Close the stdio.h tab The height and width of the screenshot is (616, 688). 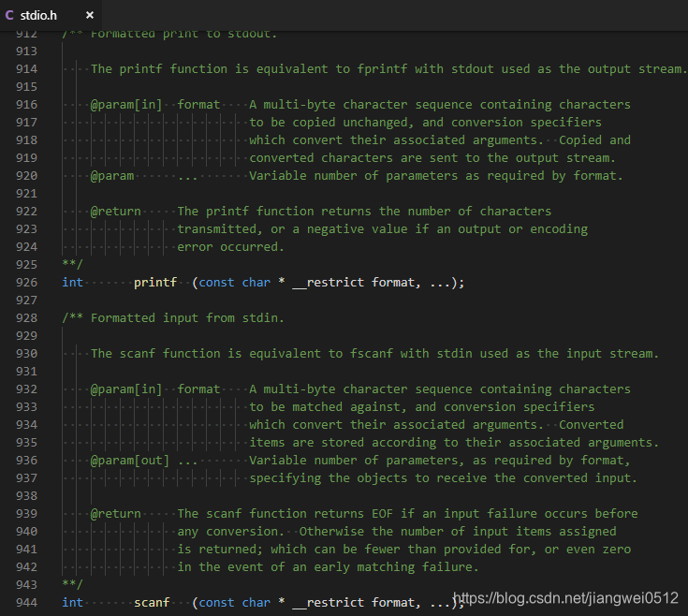click(x=90, y=15)
